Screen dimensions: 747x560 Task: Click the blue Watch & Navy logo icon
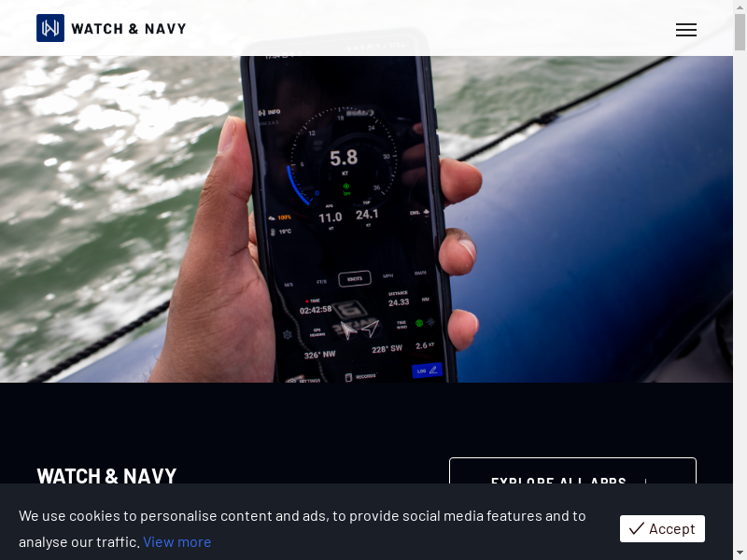50,28
